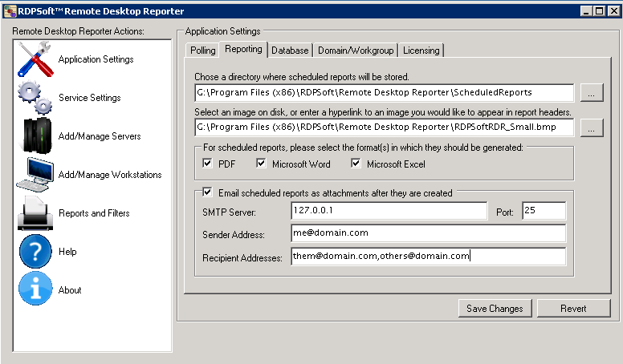The height and width of the screenshot is (364, 623).
Task: Select the Application Settings label in the sidebar
Action: (x=96, y=59)
